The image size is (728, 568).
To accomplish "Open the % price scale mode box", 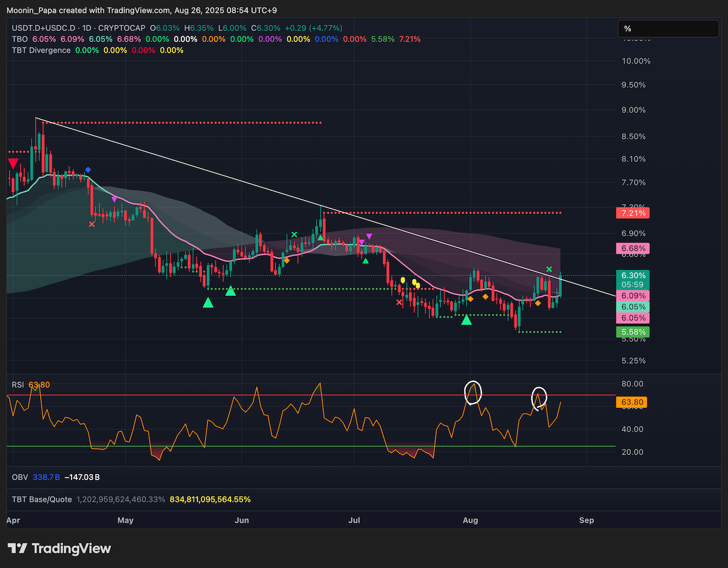I will (x=669, y=28).
